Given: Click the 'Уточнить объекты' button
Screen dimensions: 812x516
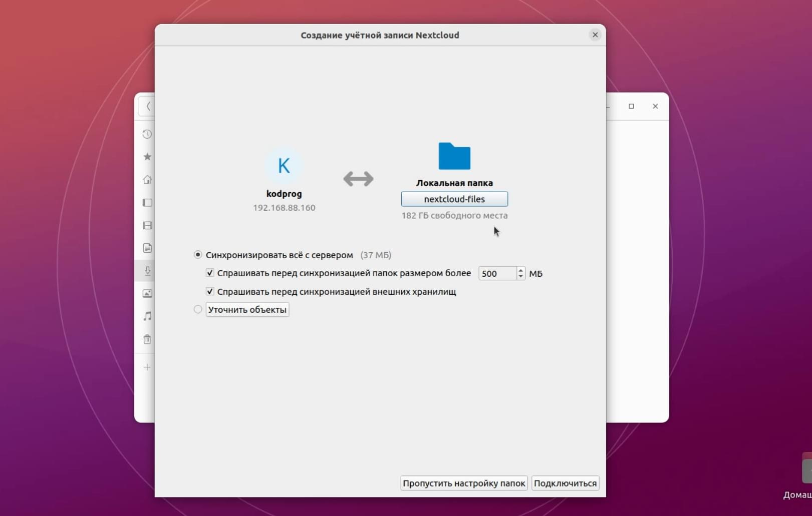Looking at the screenshot, I should click(x=247, y=309).
